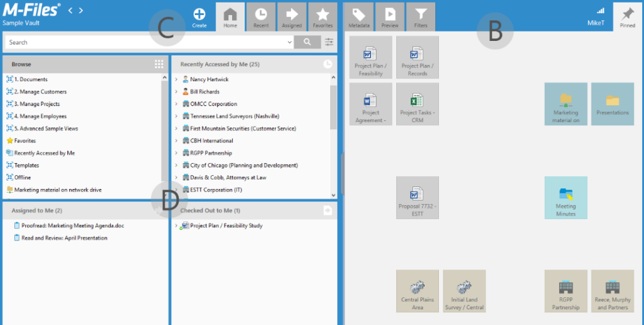Click the right pane collapse handle
The width and height of the screenshot is (644, 325).
342,173
